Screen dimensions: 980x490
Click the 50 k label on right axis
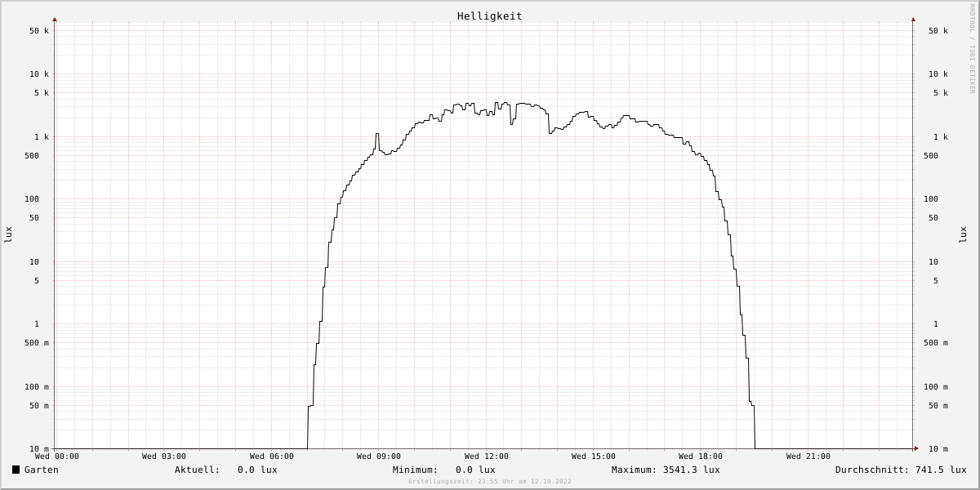938,31
